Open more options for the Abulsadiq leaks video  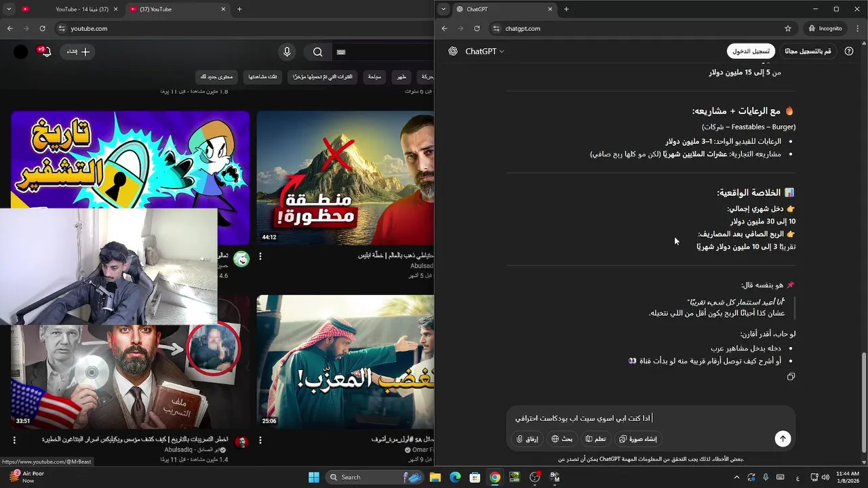tap(14, 440)
